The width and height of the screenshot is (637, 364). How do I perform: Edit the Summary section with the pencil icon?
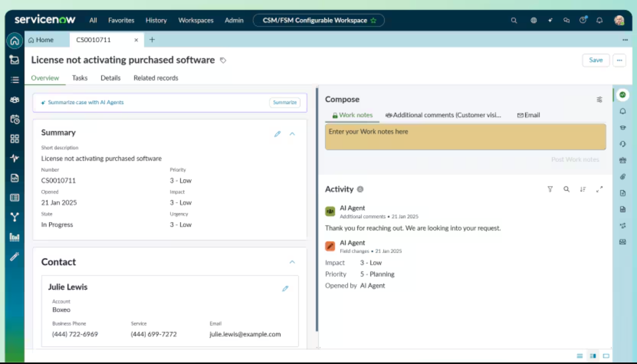277,134
